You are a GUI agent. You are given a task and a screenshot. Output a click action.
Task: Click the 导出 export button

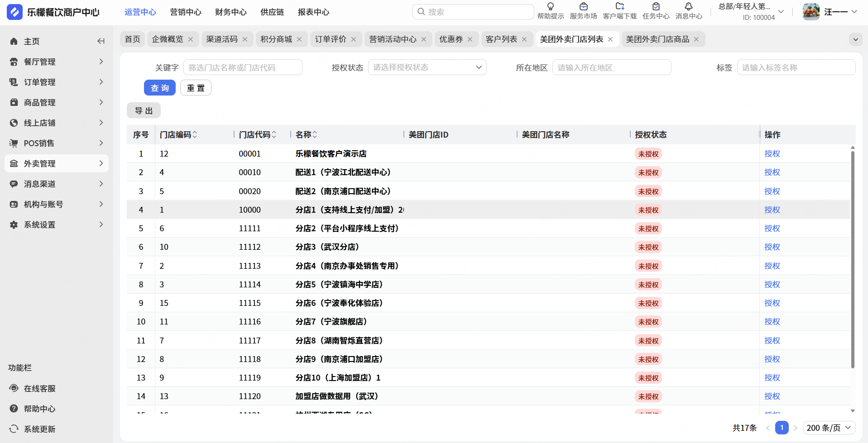(144, 110)
